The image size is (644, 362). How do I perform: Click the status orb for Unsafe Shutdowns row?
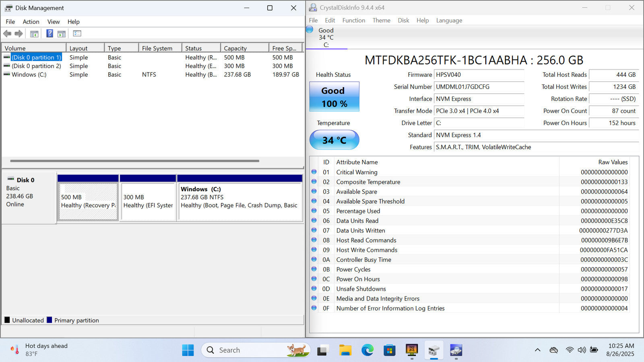[314, 288]
